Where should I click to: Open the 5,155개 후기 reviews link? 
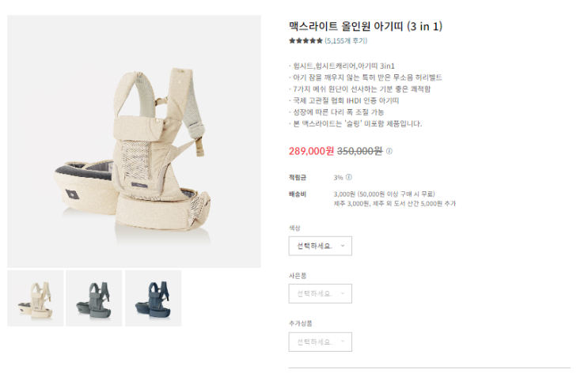click(346, 41)
